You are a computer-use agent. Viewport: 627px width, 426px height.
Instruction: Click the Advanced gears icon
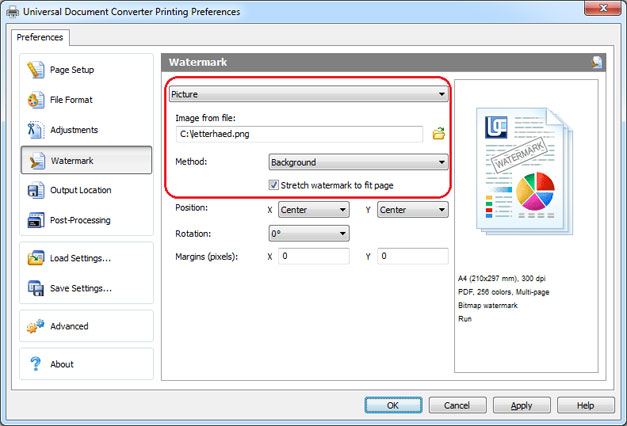point(36,326)
